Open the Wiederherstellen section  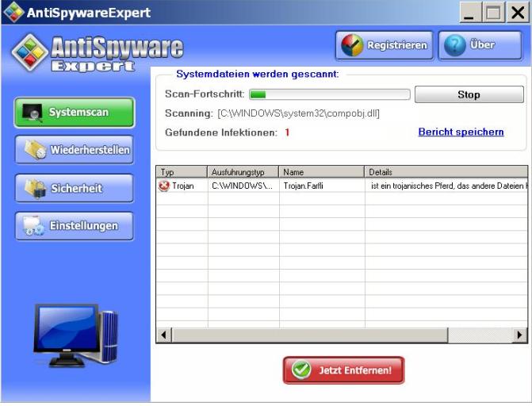point(75,150)
